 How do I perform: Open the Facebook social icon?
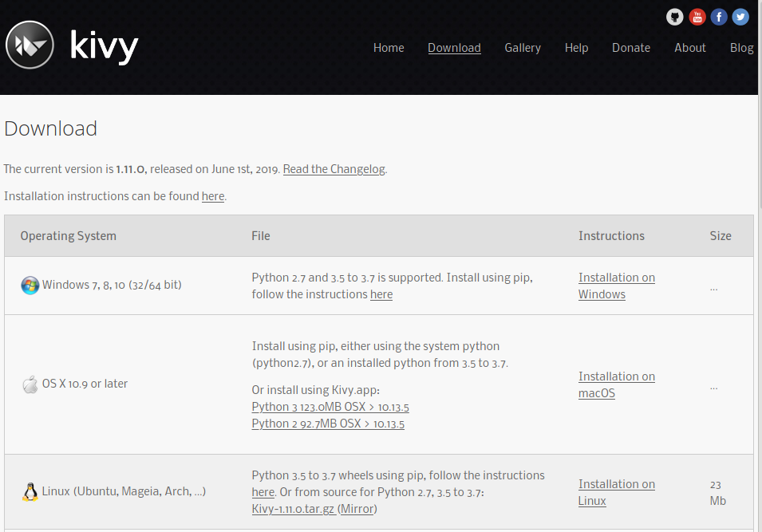[x=719, y=17]
